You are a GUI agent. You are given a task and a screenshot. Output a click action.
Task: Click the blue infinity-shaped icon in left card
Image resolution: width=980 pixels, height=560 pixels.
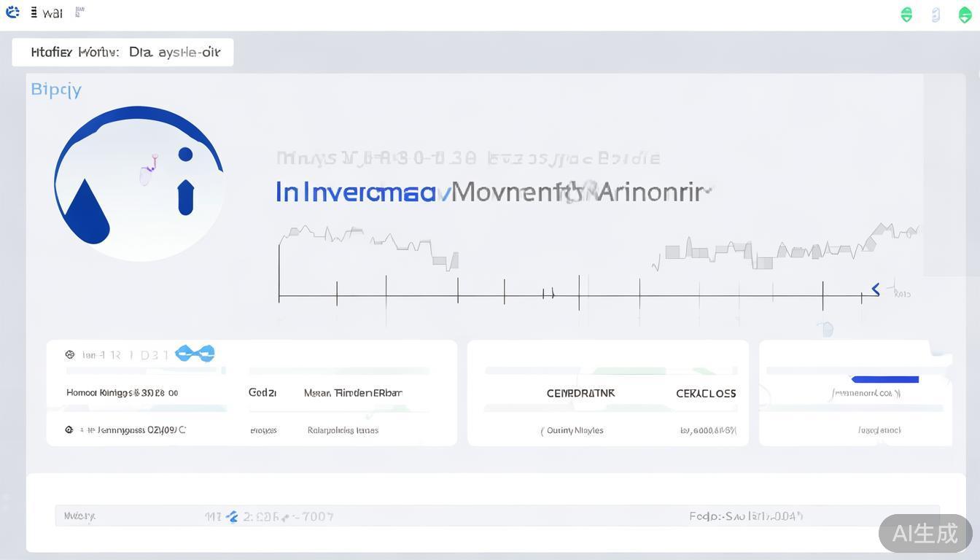pyautogui.click(x=195, y=354)
